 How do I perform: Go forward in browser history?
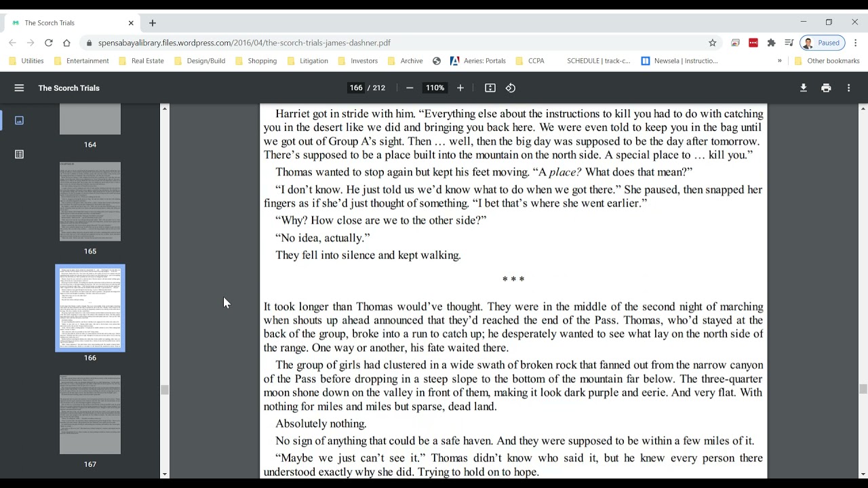(x=31, y=43)
